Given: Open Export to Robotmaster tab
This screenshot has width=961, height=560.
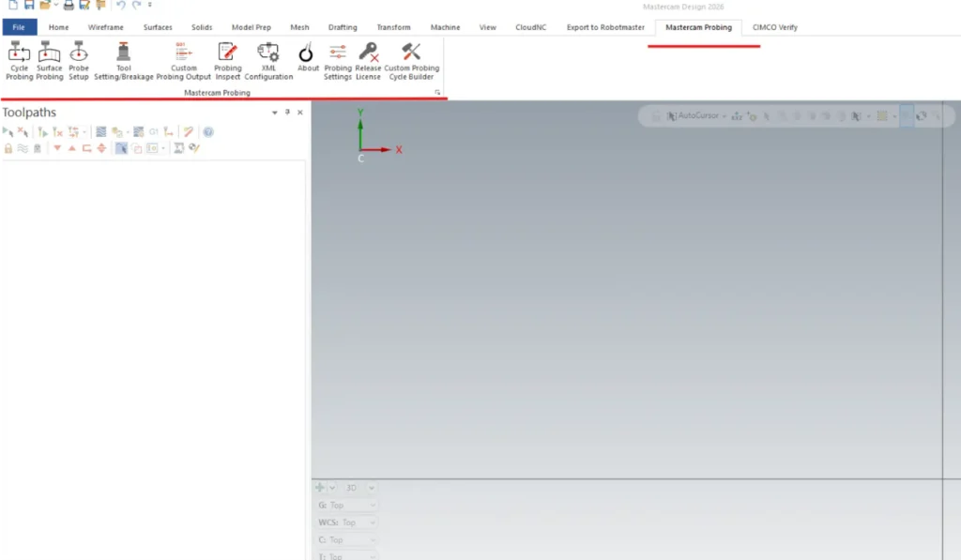Looking at the screenshot, I should [x=605, y=27].
